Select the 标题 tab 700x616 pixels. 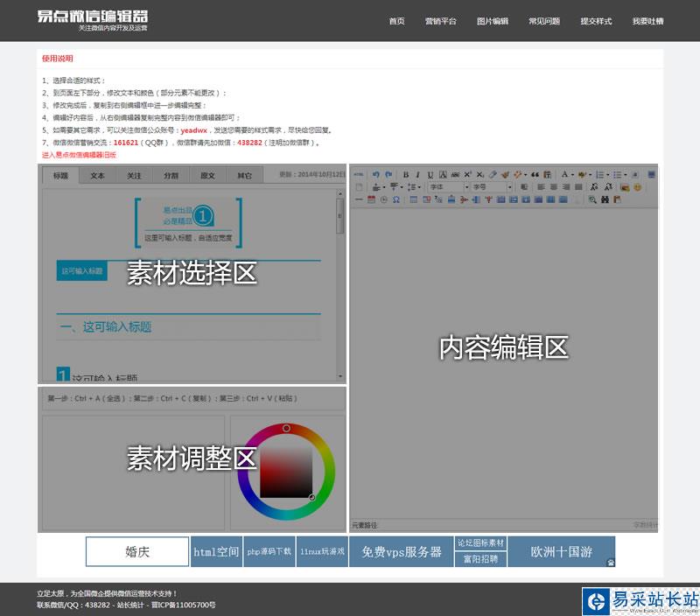60,175
